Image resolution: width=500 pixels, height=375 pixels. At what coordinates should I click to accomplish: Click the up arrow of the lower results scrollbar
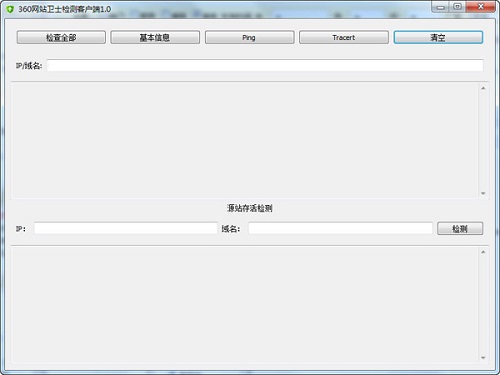coord(483,252)
